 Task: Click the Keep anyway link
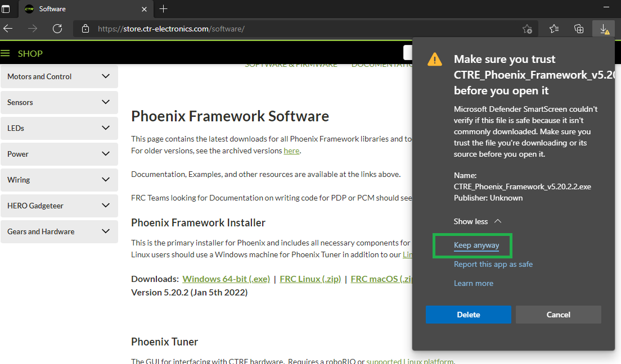(476, 245)
